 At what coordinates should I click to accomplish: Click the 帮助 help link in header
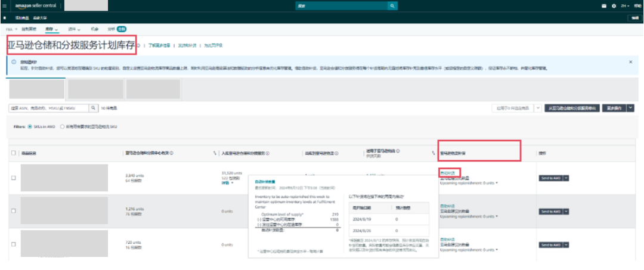pyautogui.click(x=637, y=6)
